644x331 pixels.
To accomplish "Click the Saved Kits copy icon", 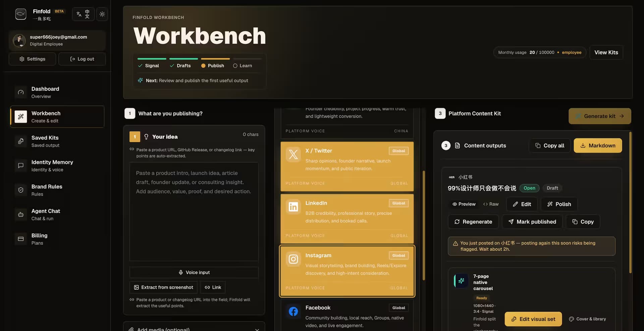I will [21, 141].
